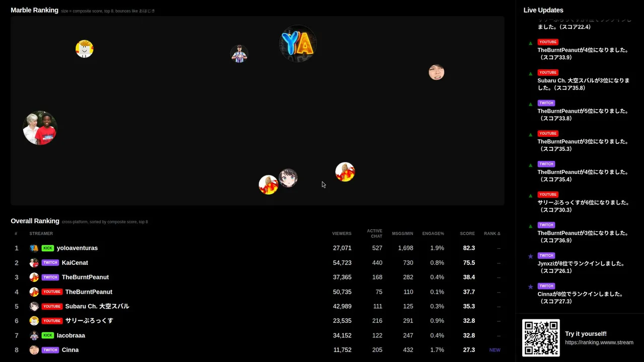Open Subaru Ch. 大空スバル name in table
Screen dimensions: 644x362
tap(97, 306)
